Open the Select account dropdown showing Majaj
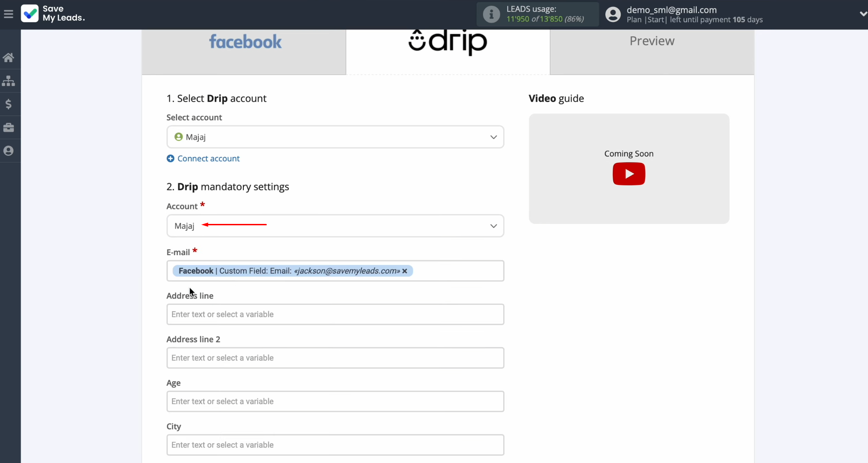This screenshot has width=868, height=463. (x=335, y=137)
